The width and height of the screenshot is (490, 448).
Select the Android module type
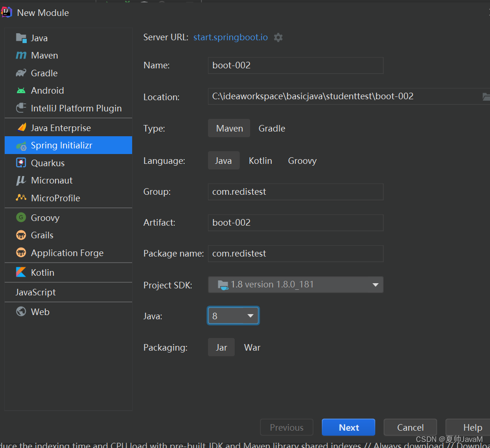(x=47, y=90)
